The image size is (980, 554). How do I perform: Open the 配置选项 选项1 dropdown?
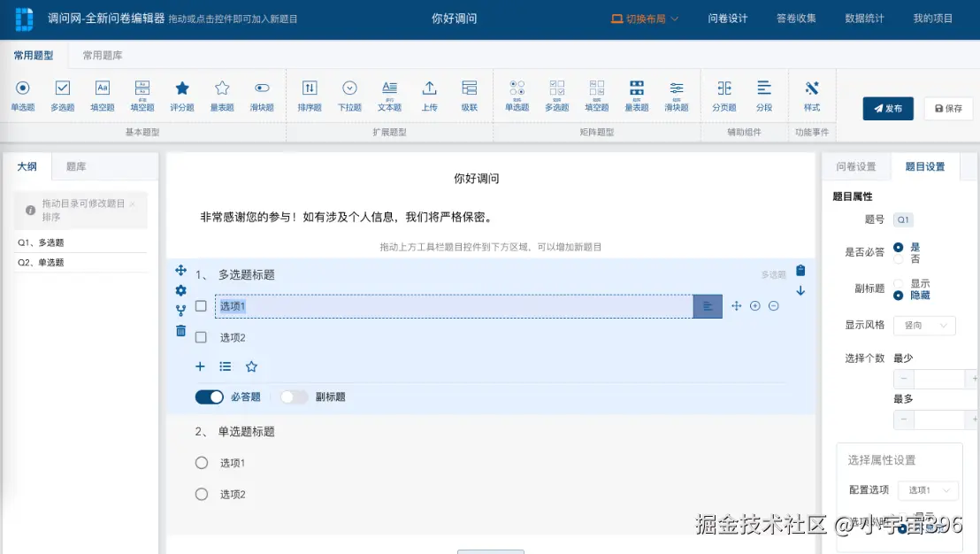[928, 490]
